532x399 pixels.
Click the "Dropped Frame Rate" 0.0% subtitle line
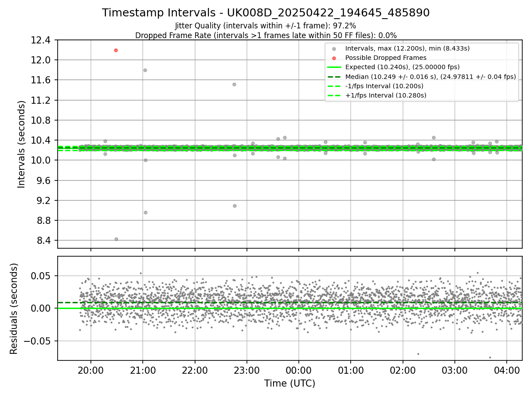point(266,35)
